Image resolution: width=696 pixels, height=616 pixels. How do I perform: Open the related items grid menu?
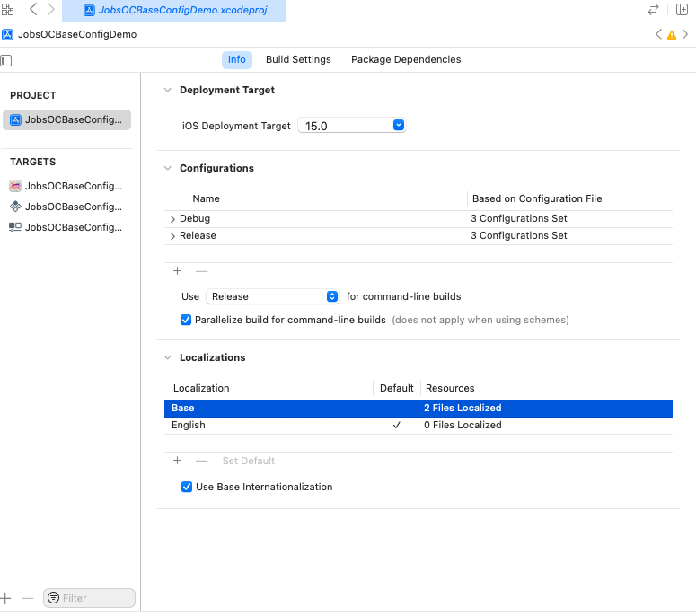(x=7, y=9)
